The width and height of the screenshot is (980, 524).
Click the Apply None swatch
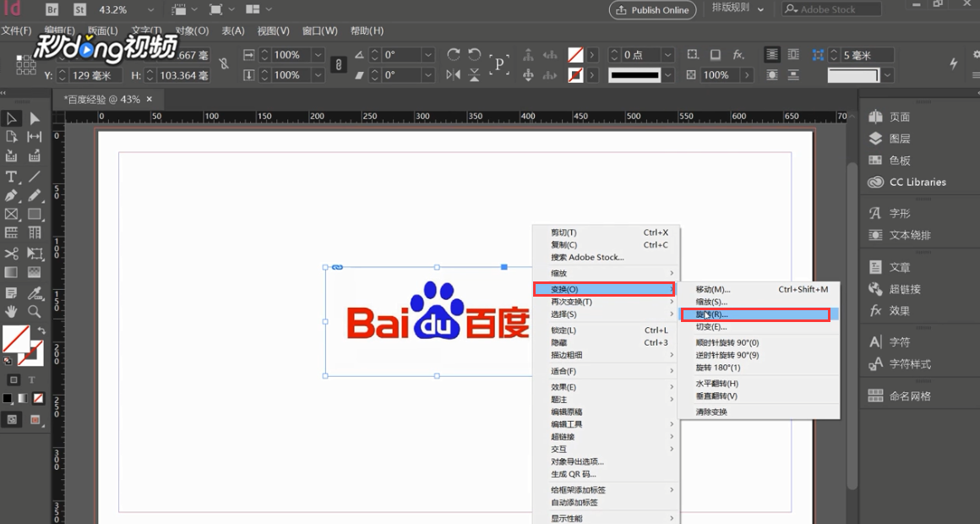tap(38, 398)
